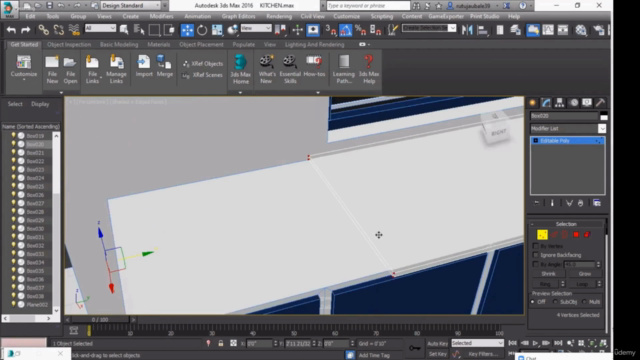Click the Merge ribbon icon

coord(164,66)
